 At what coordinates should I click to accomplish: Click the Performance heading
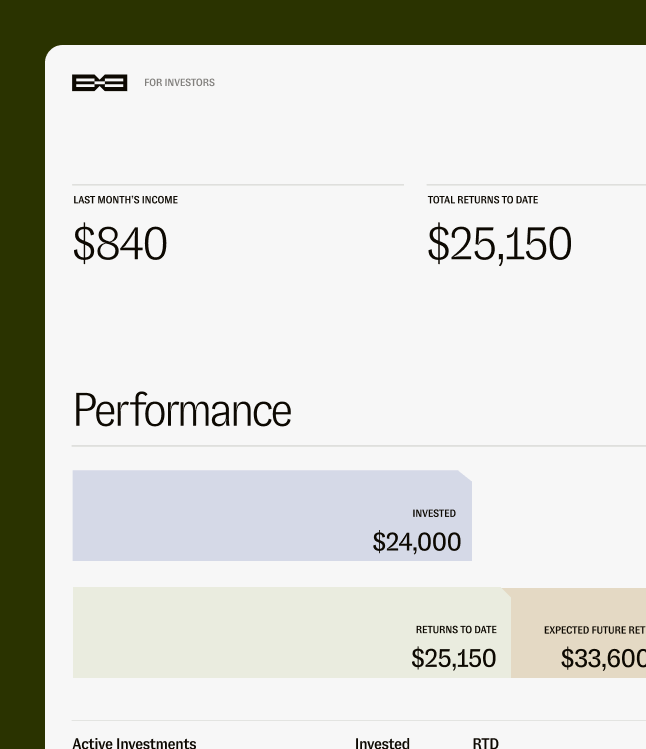tap(182, 410)
